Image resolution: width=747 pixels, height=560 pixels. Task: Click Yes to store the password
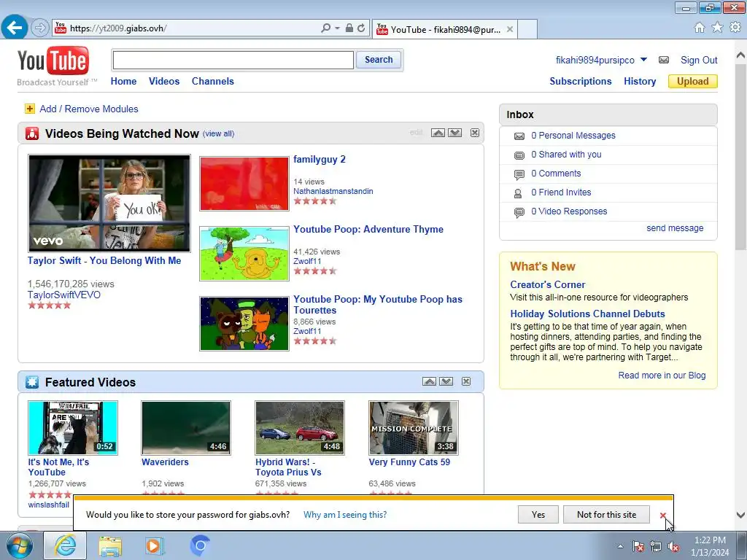tap(538, 515)
